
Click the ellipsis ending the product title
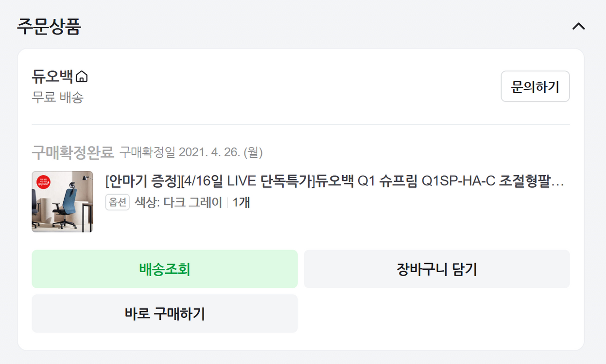(558, 182)
